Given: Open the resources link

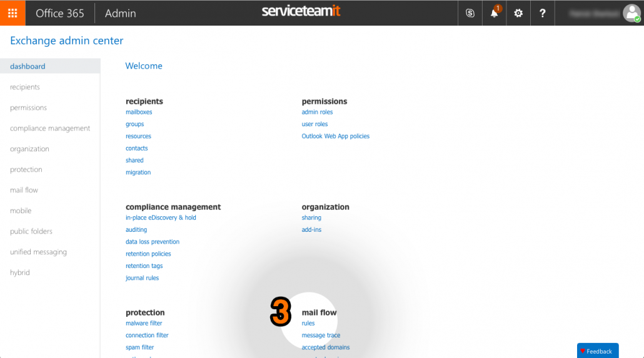Looking at the screenshot, I should (138, 136).
